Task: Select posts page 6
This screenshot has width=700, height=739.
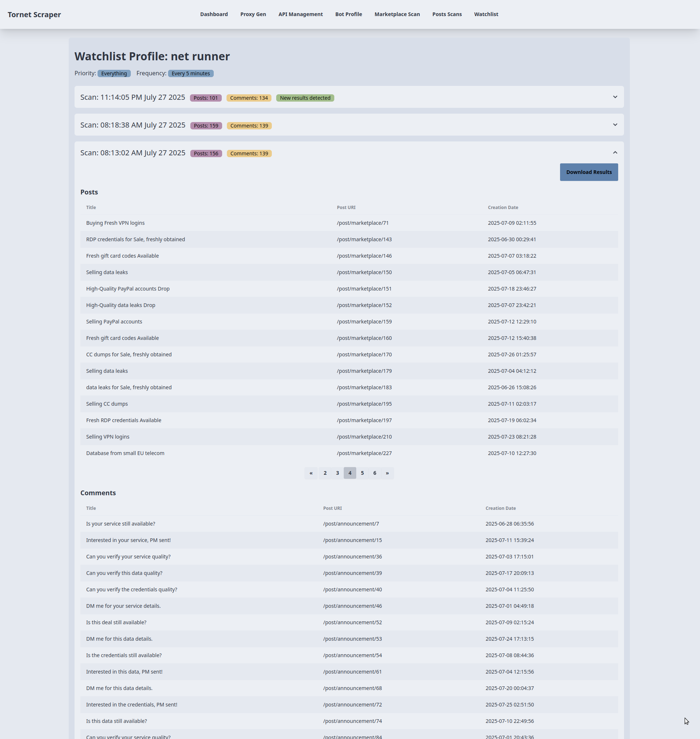Action: tap(374, 473)
